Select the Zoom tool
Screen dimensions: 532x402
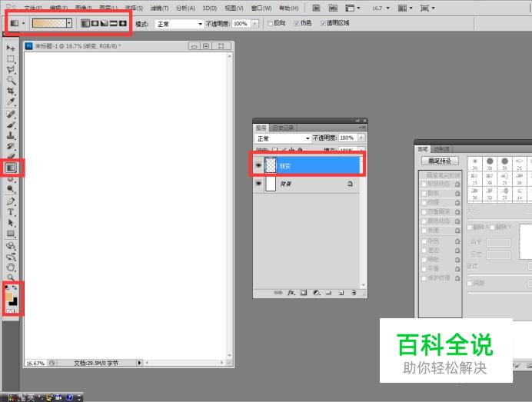click(x=11, y=277)
